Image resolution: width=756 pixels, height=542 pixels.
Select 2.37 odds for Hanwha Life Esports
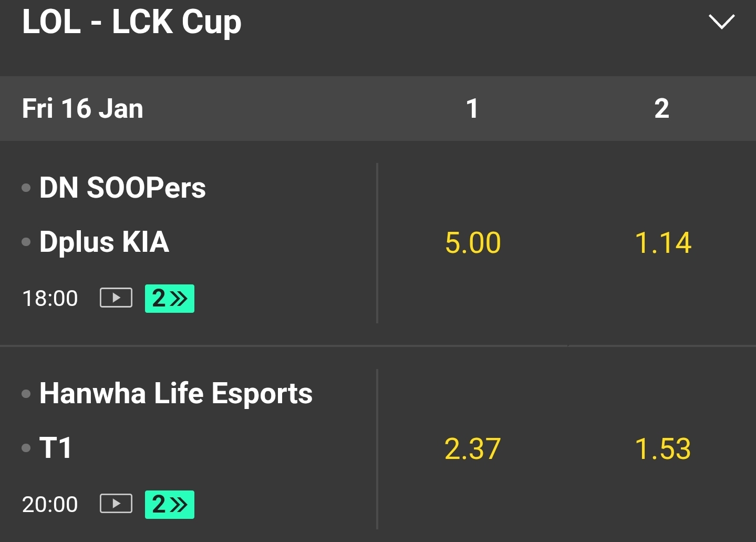click(x=473, y=449)
